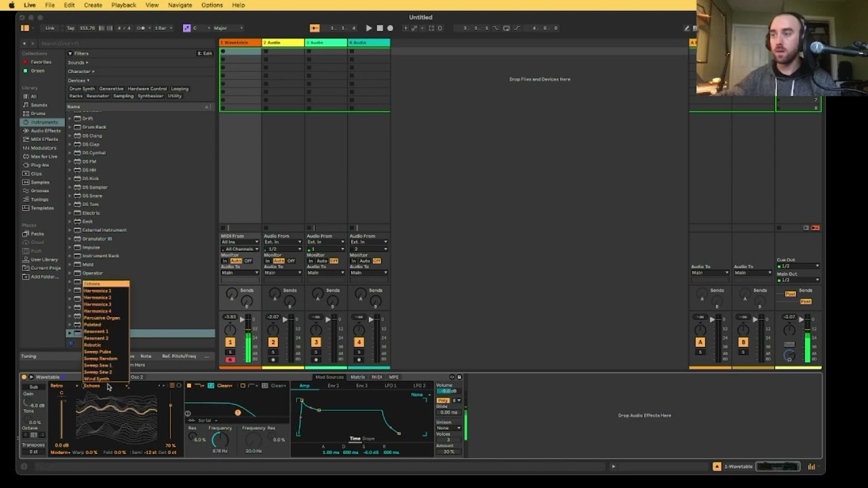Open the Grooves category

click(x=39, y=190)
